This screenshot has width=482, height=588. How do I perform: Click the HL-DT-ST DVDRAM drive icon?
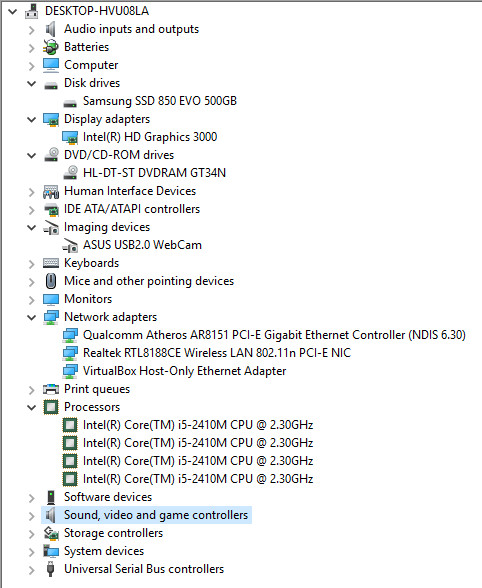70,173
